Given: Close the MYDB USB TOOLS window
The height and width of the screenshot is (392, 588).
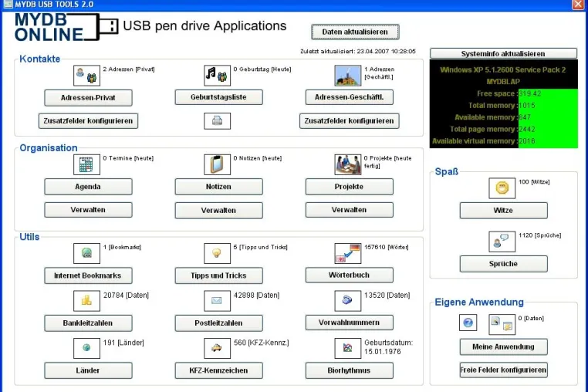Looking at the screenshot, I should [578, 5].
